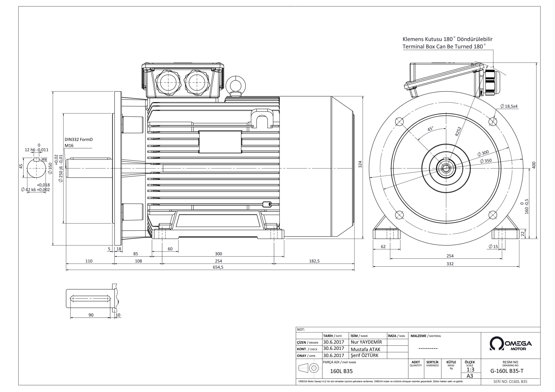Click the projection symbol in title block
Image resolution: width=555 pixels, height=392 pixels.
click(308, 368)
